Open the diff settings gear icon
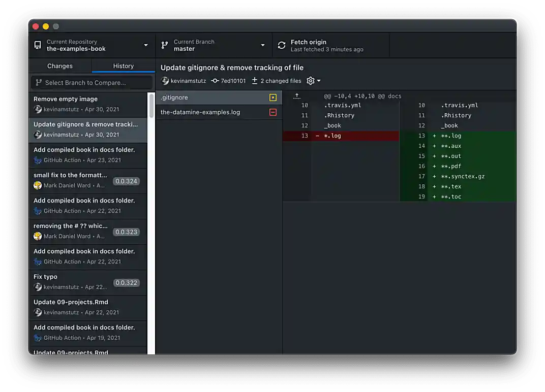This screenshot has height=392, width=545. (311, 81)
